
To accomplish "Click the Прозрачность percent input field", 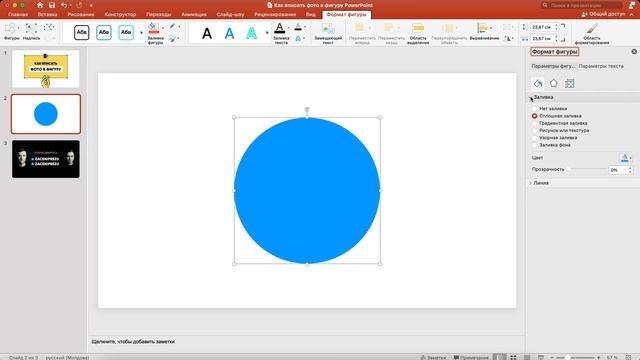I will (618, 170).
